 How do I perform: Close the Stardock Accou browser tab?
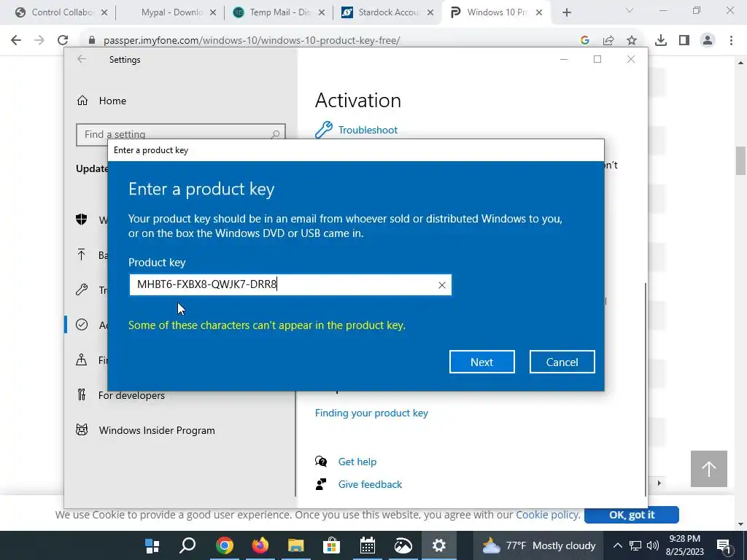[430, 12]
